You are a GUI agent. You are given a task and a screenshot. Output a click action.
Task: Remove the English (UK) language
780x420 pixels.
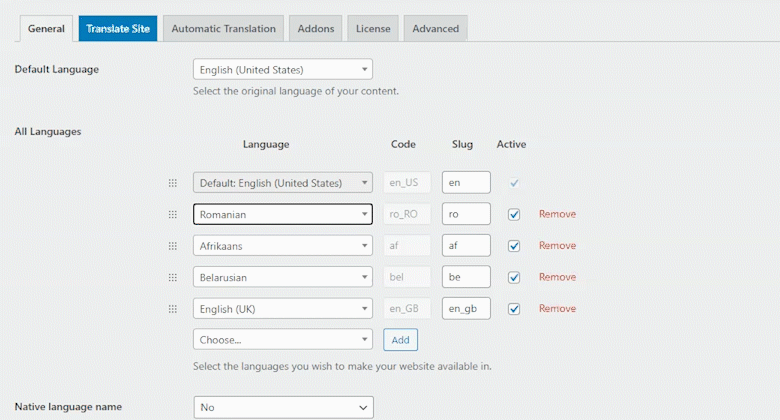click(x=557, y=309)
